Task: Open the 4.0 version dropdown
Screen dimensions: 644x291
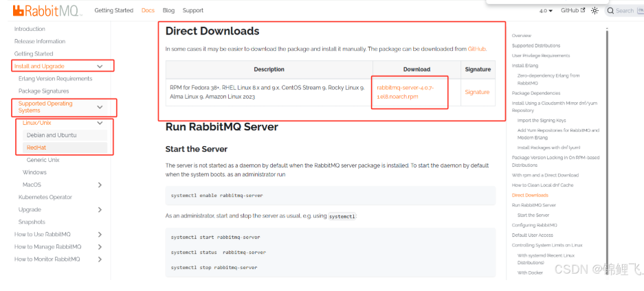Action: (546, 11)
